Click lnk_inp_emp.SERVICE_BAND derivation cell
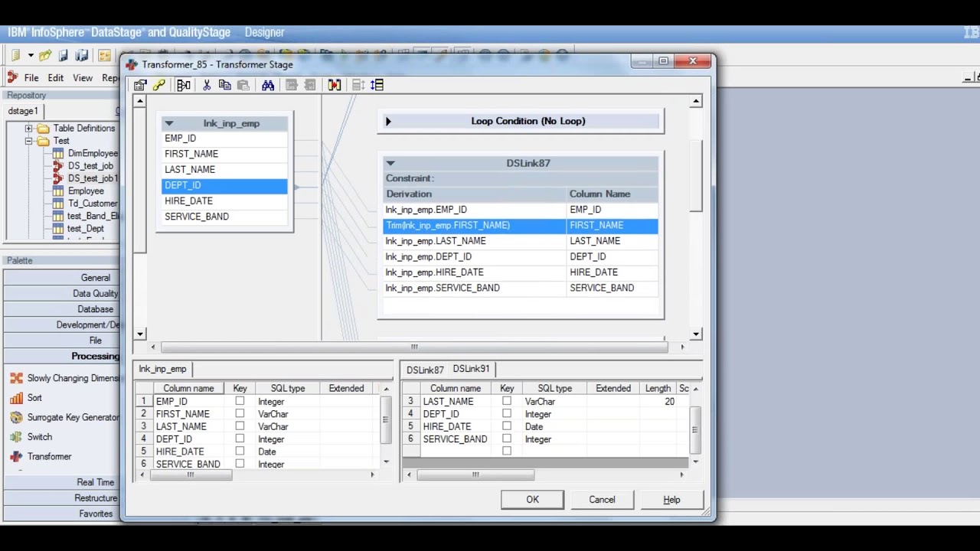980x551 pixels. pyautogui.click(x=475, y=288)
